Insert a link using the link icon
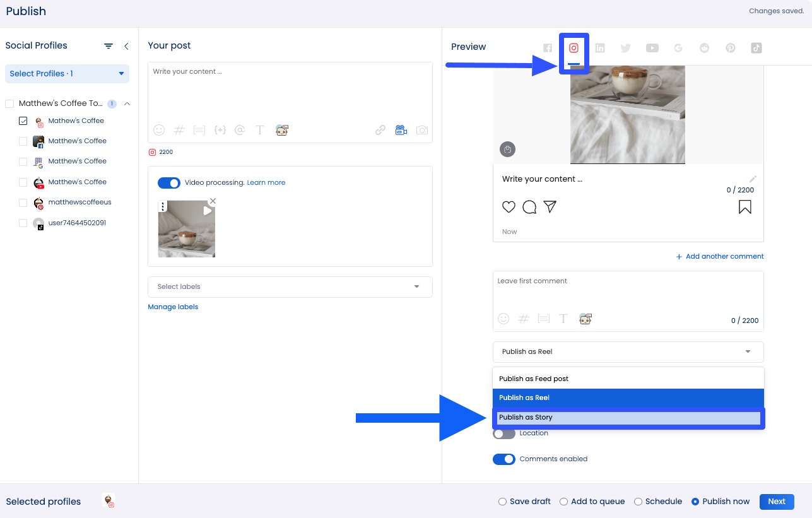 tap(380, 130)
